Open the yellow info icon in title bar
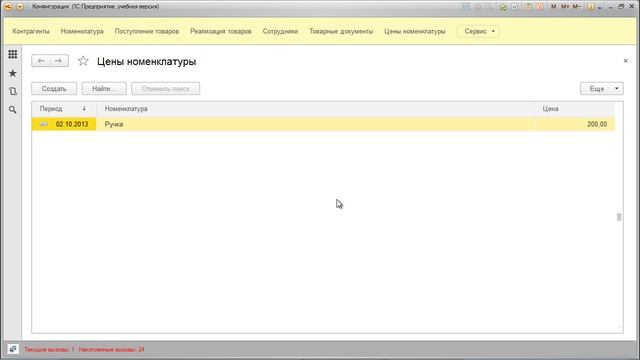The image size is (640, 360). coord(591,7)
